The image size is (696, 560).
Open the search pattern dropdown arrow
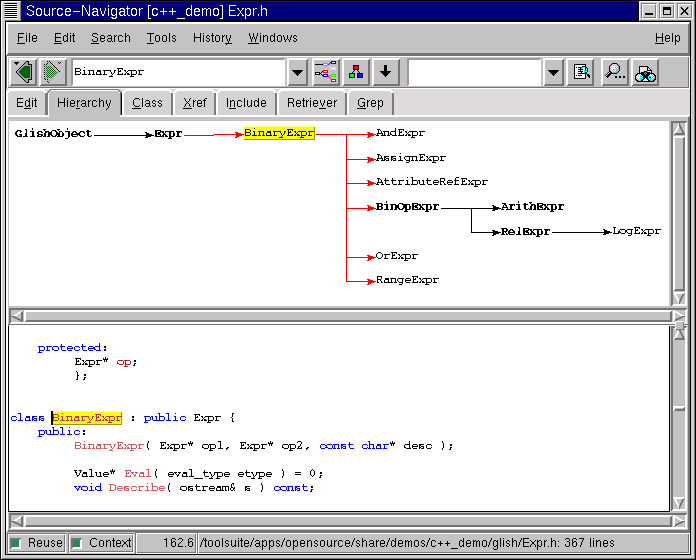[553, 72]
